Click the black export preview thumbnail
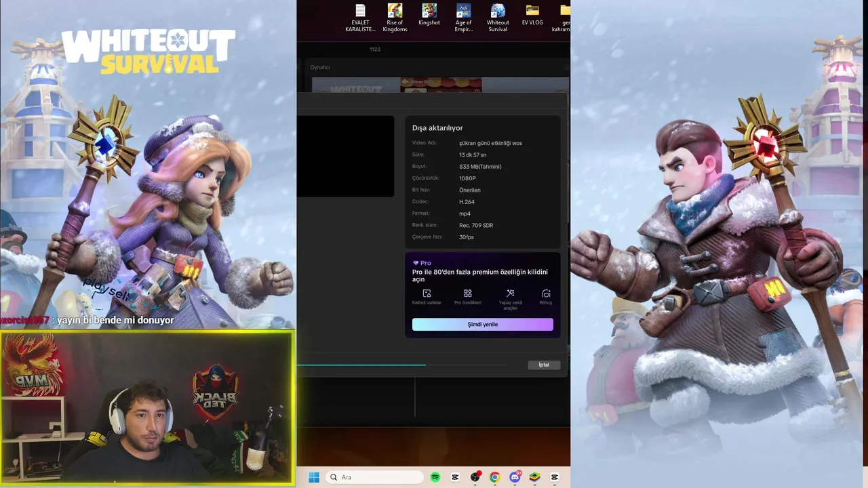Screen dimensions: 868x488 click(x=345, y=157)
